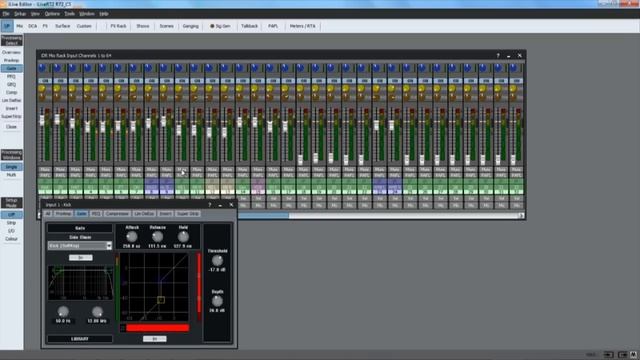Select the I/P button in top toolbar
The image size is (640, 360).
(x=7, y=26)
